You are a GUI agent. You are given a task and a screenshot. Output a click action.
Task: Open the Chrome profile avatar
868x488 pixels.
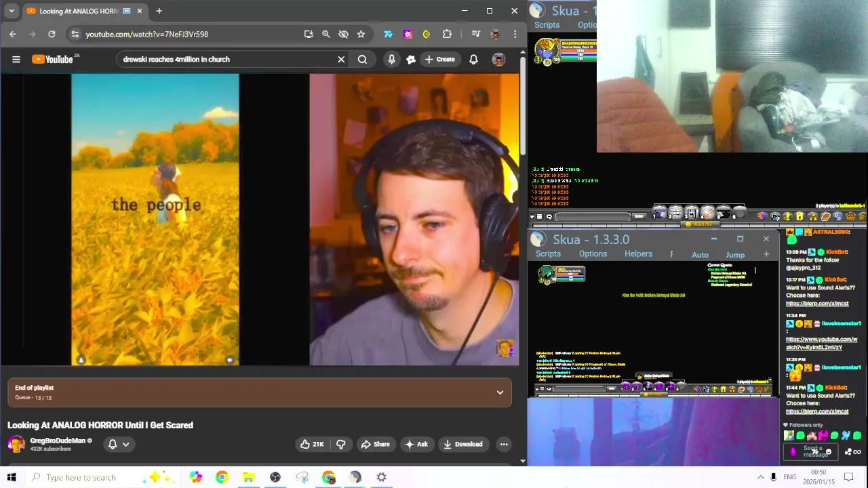[x=495, y=34]
